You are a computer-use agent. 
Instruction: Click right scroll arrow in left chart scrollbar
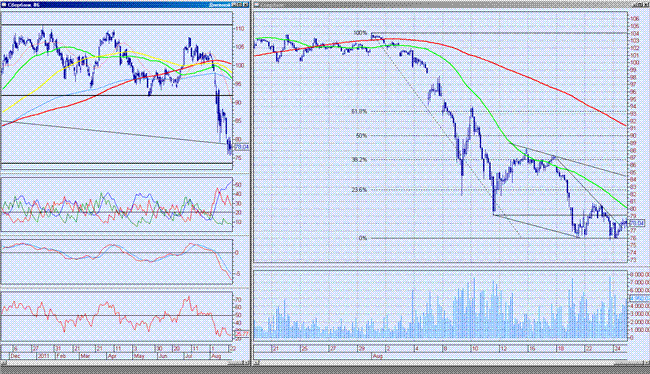point(246,362)
